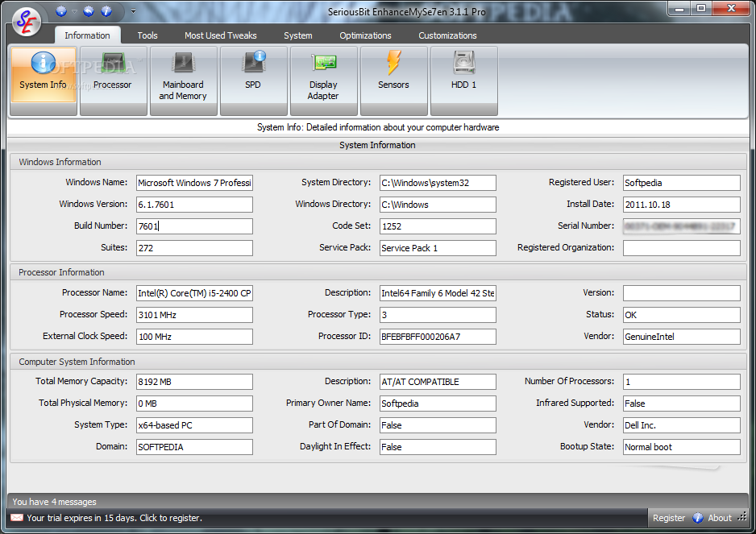This screenshot has width=756, height=534.
Task: Click the Install Date field
Action: tap(682, 205)
